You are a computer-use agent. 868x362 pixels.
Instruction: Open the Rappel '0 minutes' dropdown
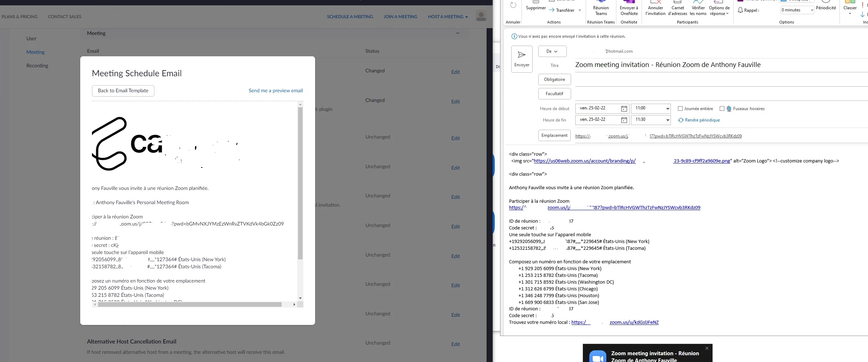click(x=812, y=10)
